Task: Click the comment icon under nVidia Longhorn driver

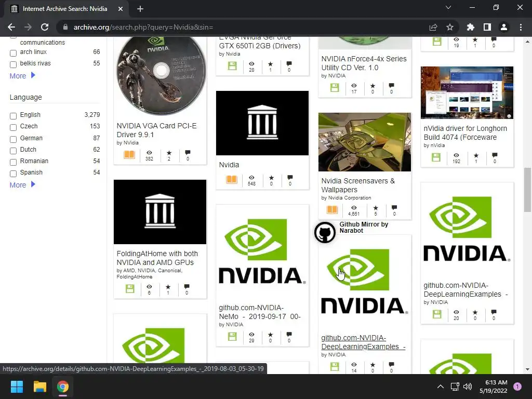Action: 495,155
